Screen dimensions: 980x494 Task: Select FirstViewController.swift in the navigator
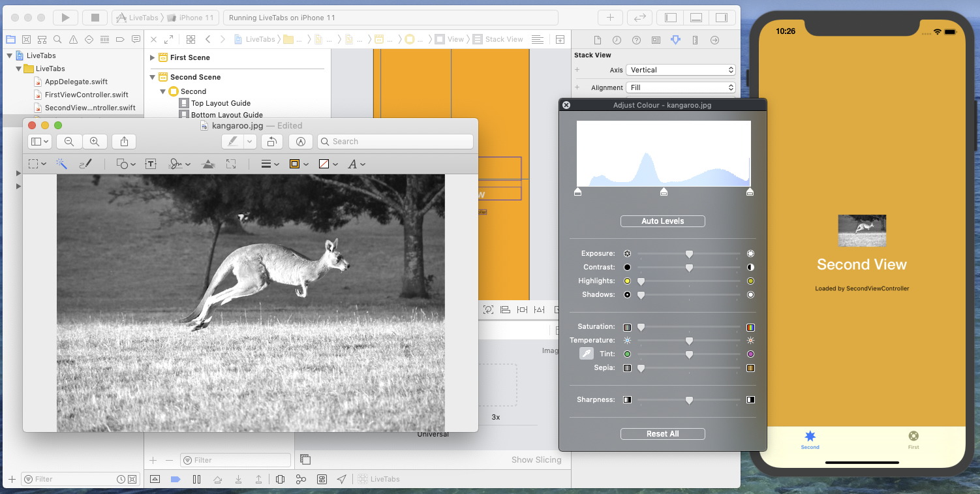(86, 95)
